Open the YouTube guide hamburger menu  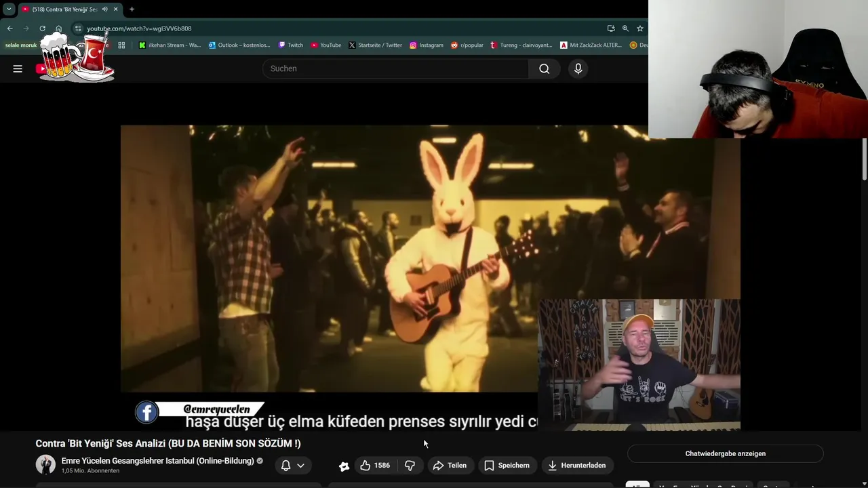tap(18, 68)
